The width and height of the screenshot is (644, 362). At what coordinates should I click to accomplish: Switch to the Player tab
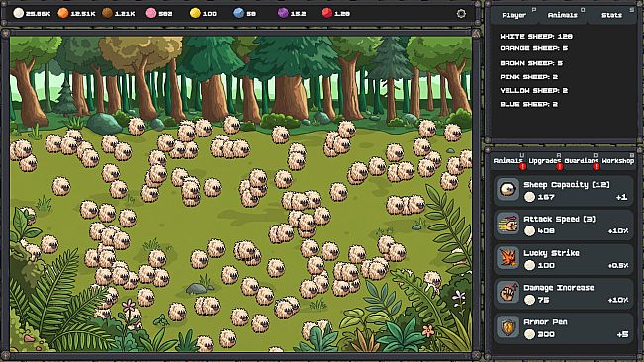pyautogui.click(x=514, y=15)
